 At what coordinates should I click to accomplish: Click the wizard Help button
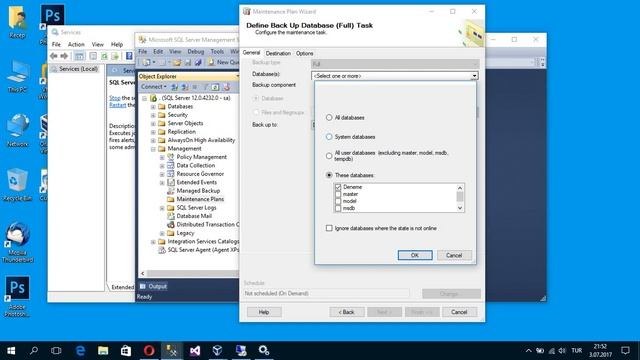click(264, 312)
